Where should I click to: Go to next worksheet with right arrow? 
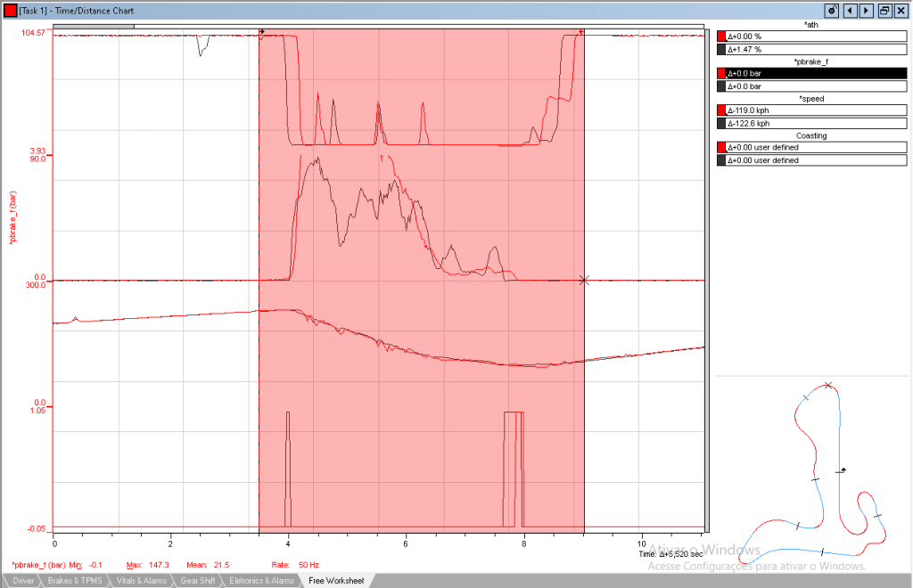point(866,11)
